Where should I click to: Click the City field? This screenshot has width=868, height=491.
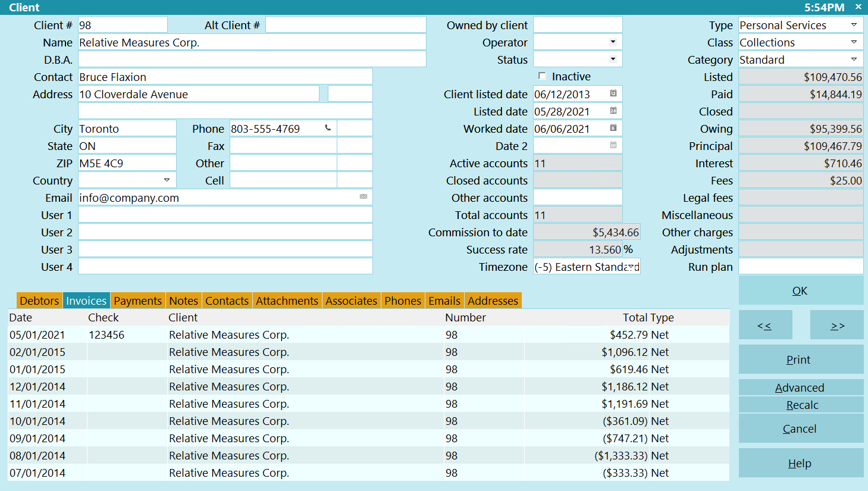(x=127, y=129)
